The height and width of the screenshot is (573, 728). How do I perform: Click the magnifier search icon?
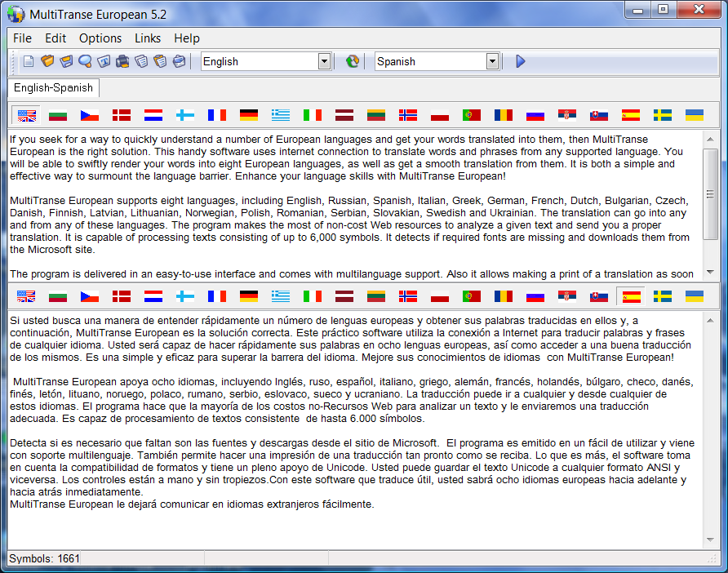coord(85,61)
